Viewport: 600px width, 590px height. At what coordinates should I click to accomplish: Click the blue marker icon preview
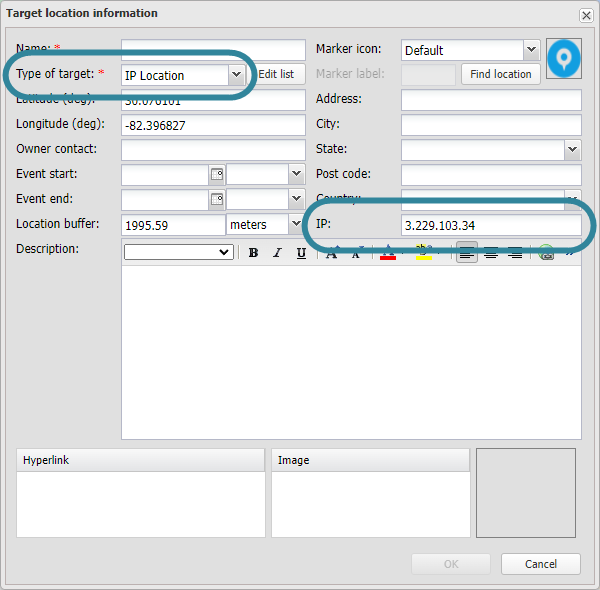tap(565, 59)
